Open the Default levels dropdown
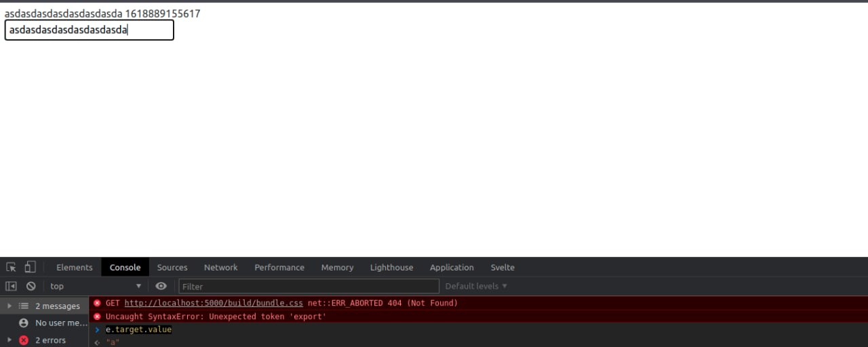This screenshot has width=868, height=347. [476, 286]
